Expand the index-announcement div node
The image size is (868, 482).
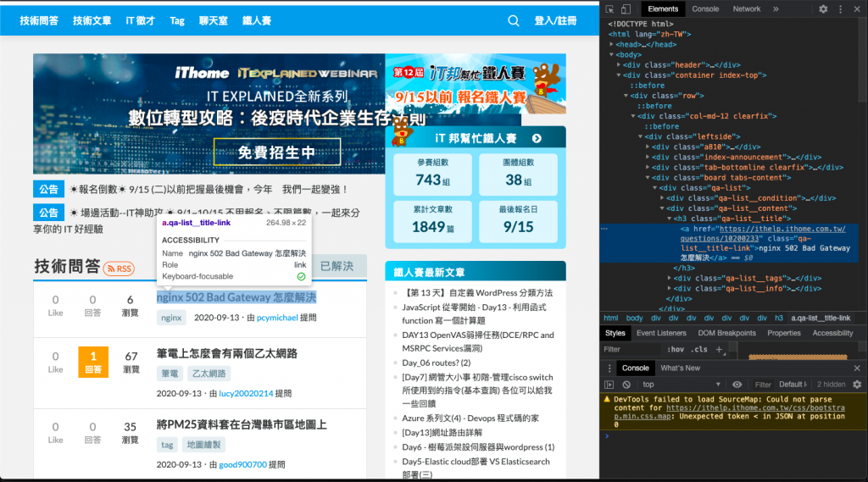(x=648, y=158)
